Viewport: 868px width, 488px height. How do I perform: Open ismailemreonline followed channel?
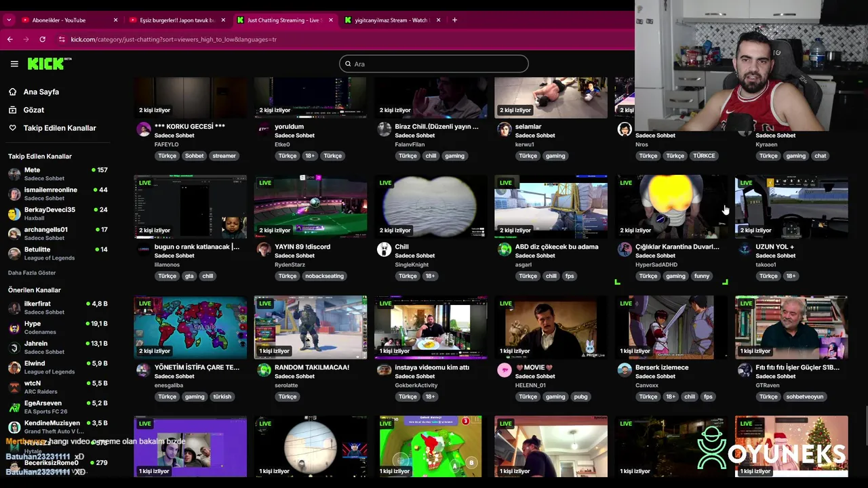pyautogui.click(x=58, y=194)
